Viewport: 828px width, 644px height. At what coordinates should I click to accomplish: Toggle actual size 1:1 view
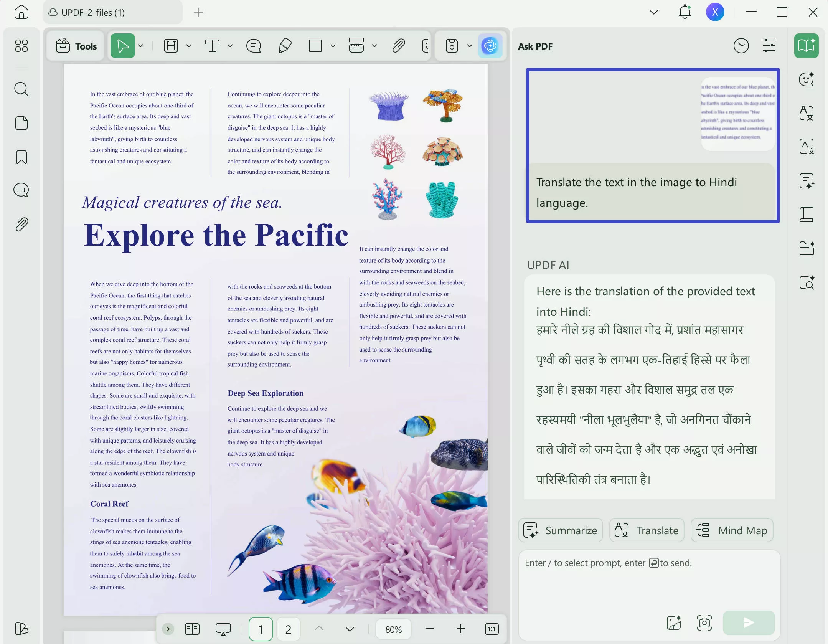(x=492, y=629)
